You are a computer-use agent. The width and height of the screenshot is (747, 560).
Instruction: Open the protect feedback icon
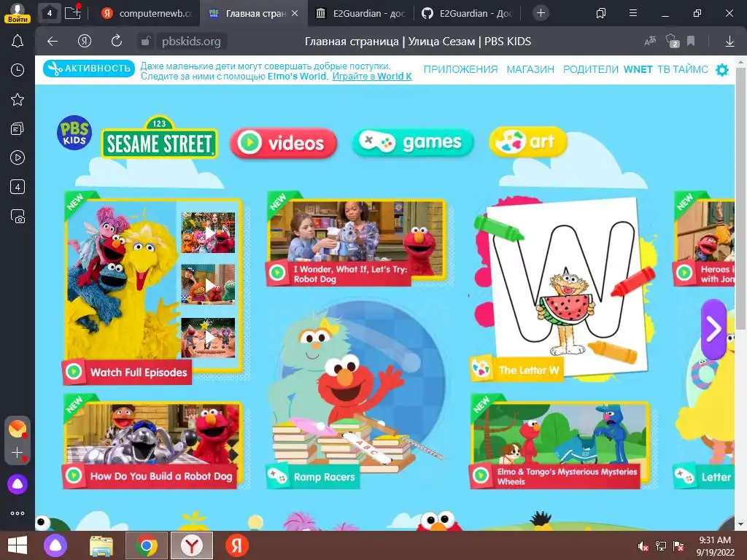pos(672,41)
